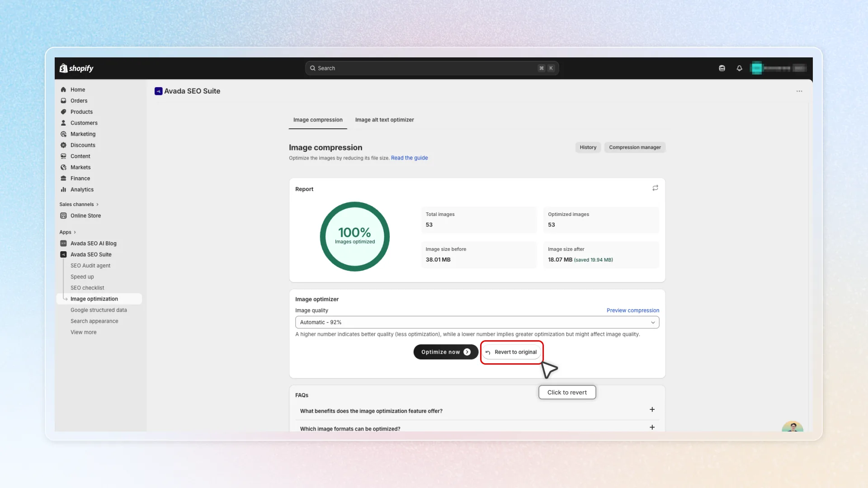
Task: Click the Products tag icon
Action: (63, 112)
